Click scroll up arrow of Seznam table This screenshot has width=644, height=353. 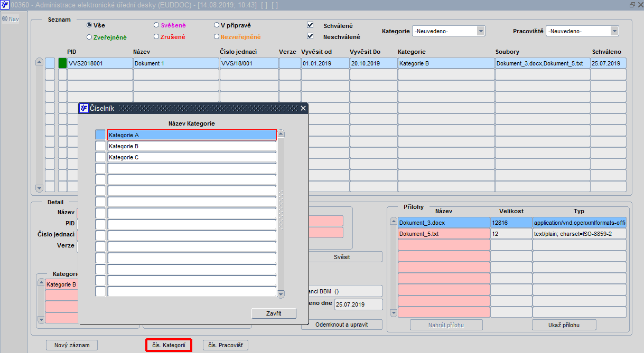(x=39, y=62)
